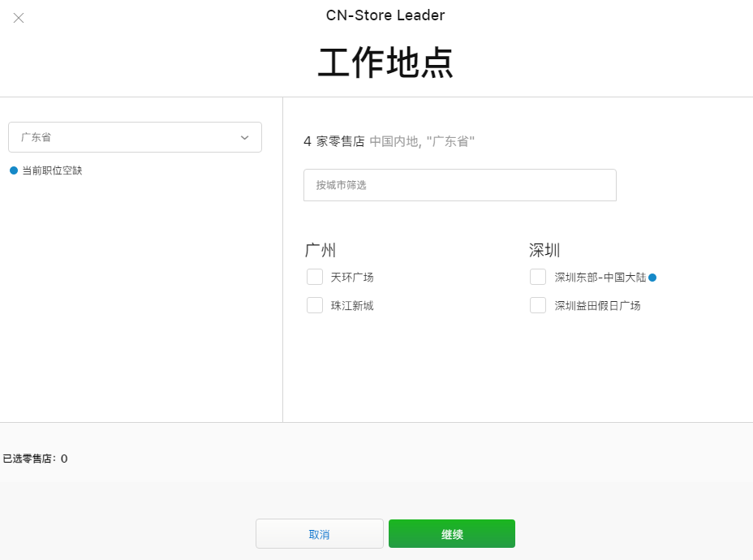Click the 广州 city heading
The image size is (753, 560).
point(321,250)
